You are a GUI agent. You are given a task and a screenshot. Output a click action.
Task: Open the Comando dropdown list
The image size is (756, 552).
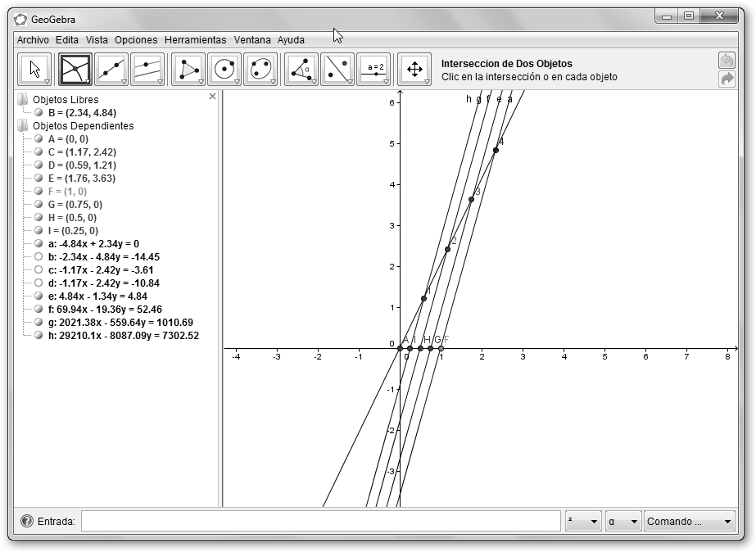tap(690, 521)
